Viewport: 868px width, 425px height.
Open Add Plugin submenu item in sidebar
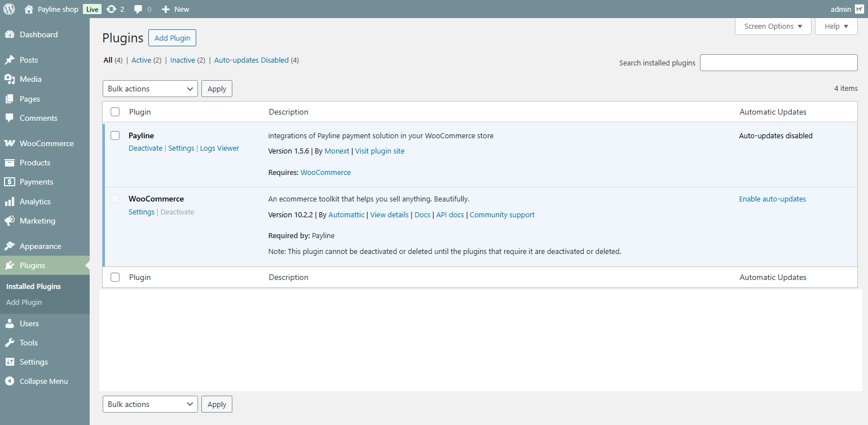(x=24, y=303)
